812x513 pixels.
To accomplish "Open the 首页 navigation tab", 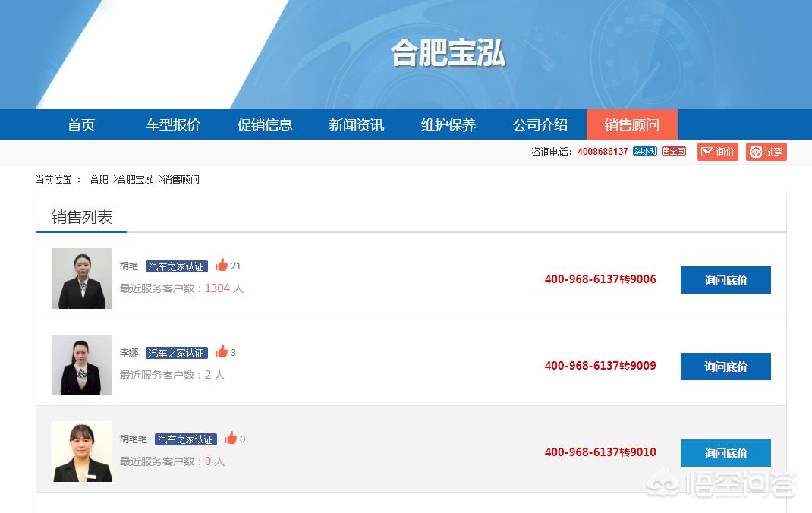I will [81, 124].
